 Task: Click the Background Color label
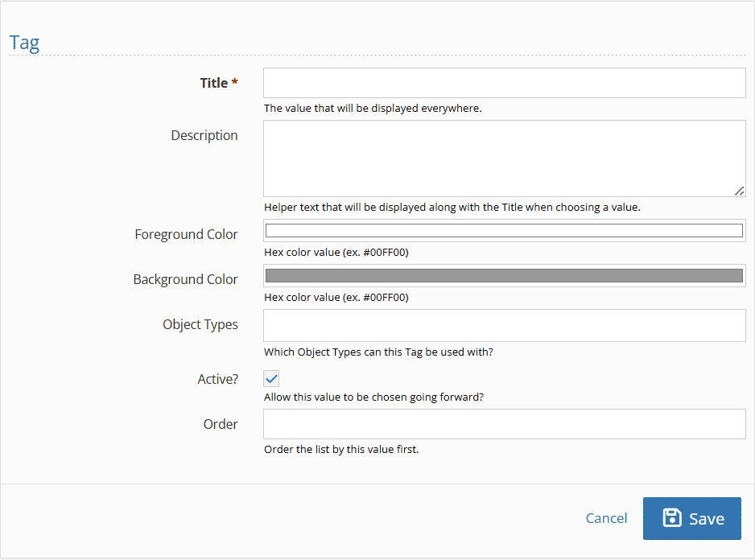(185, 279)
